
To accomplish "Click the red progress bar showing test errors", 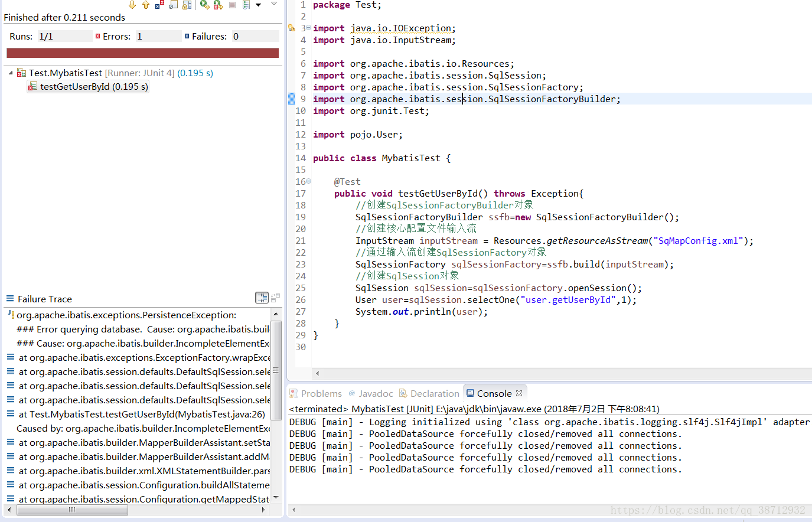I will (x=142, y=53).
